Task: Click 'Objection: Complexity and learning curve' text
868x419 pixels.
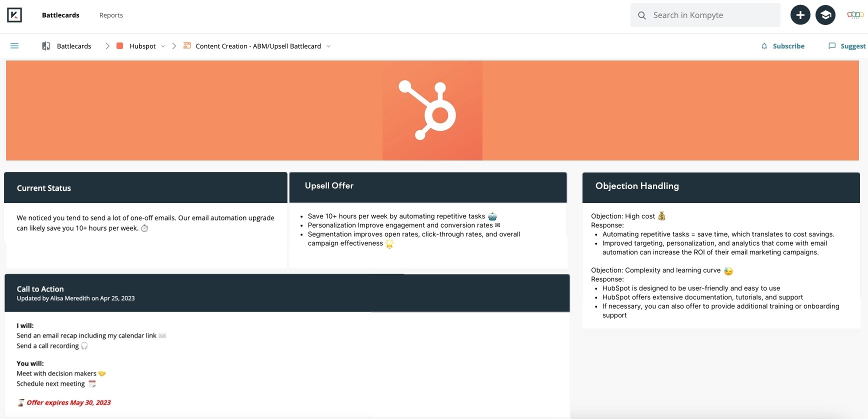Action: [x=656, y=270]
